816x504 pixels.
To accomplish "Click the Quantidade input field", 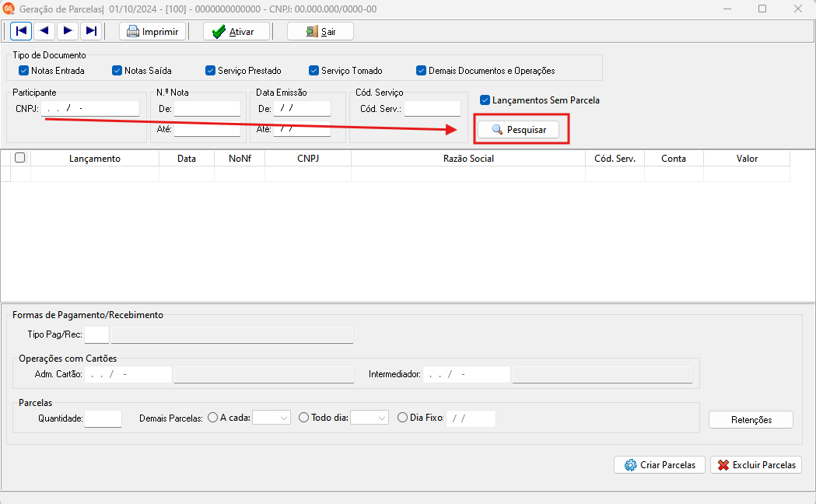I will tap(103, 418).
